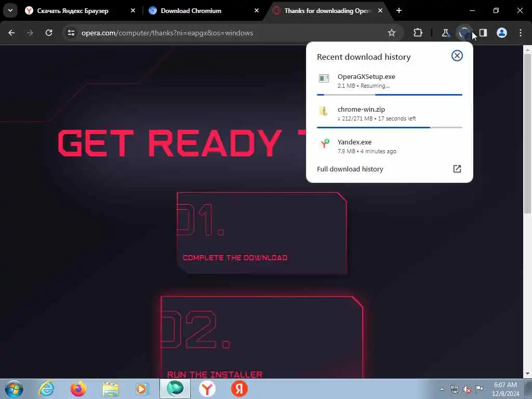532x399 pixels.
Task: View site information icon in address bar
Action: coord(71,33)
